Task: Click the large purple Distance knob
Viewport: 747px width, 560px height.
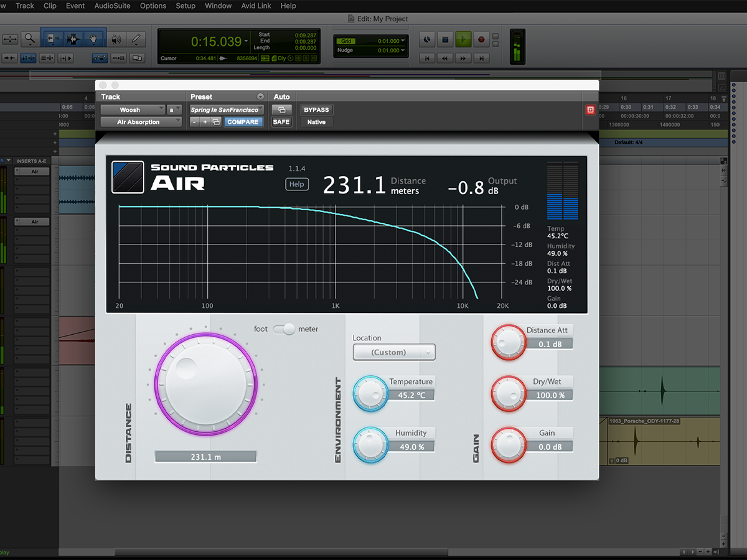Action: (205, 383)
